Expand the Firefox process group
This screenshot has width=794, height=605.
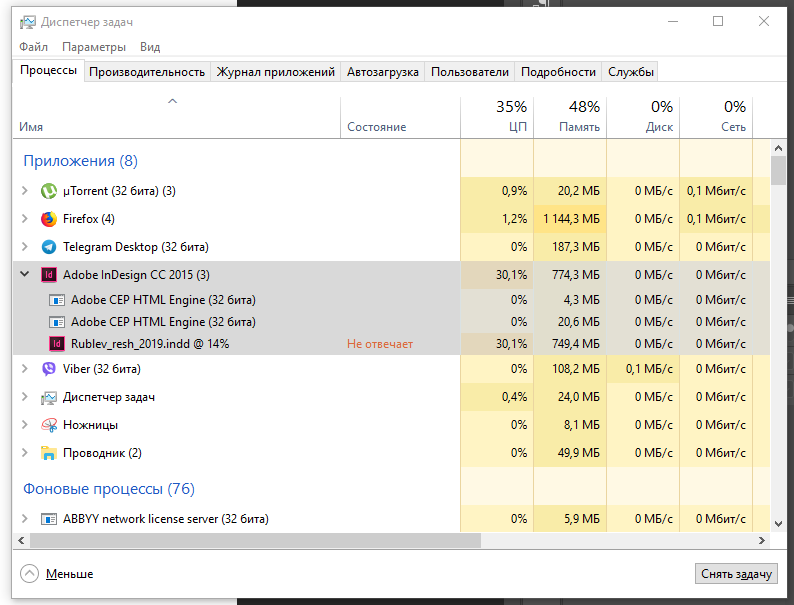click(24, 219)
